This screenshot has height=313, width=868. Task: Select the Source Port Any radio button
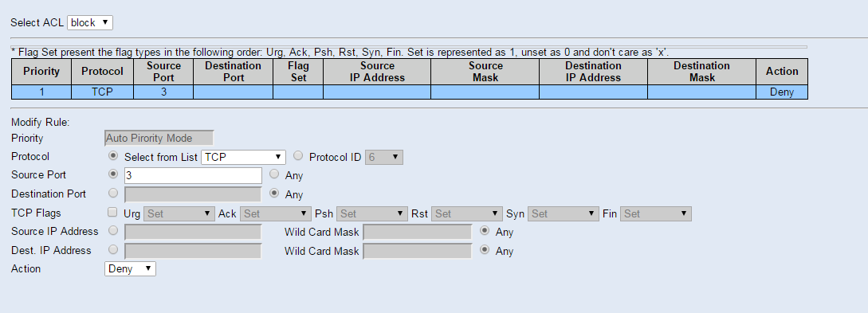coord(274,174)
